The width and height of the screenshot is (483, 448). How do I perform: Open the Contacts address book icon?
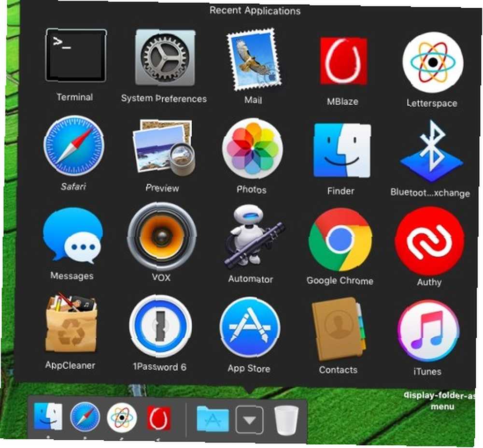click(x=339, y=329)
